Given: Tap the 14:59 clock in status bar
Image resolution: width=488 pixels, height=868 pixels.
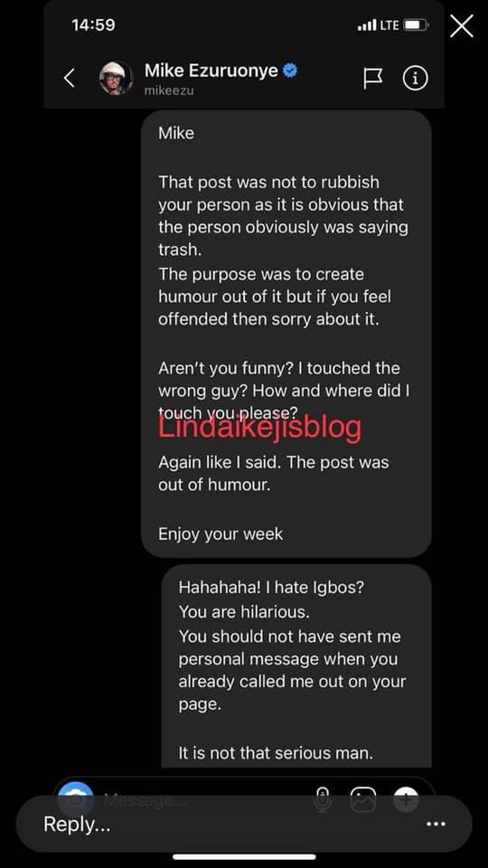Looking at the screenshot, I should 93,25.
